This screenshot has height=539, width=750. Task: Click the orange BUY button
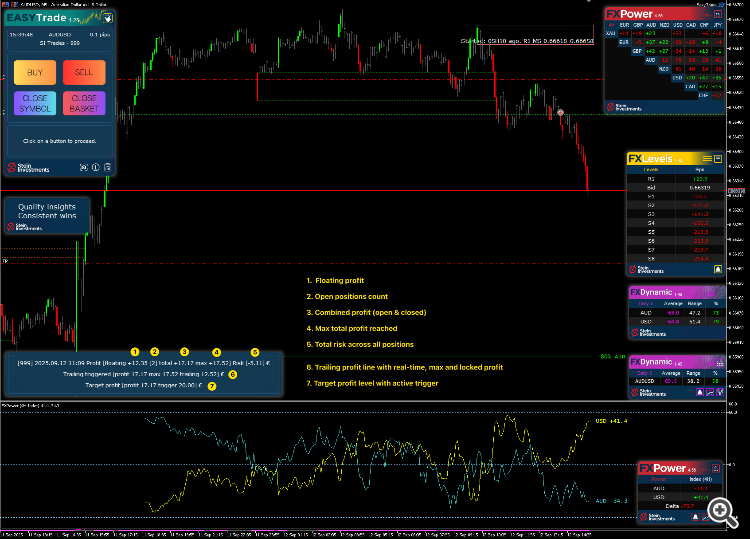coord(35,72)
